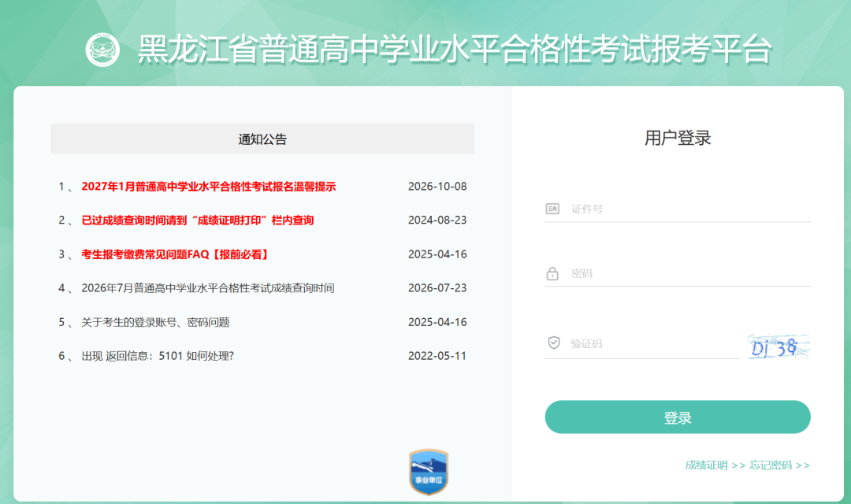
Task: Click the shield icon beside 验证码
Action: (x=554, y=343)
